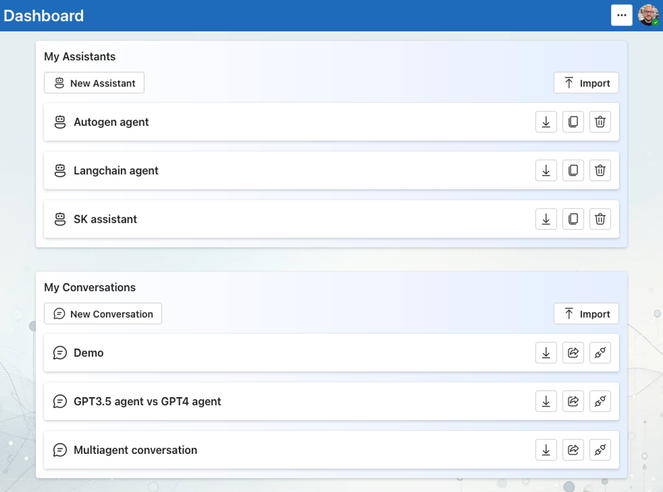Screen dimensions: 663x492
Task: Share the GPT3.5 agent vs GPT4 agent conversation
Action: (x=573, y=401)
